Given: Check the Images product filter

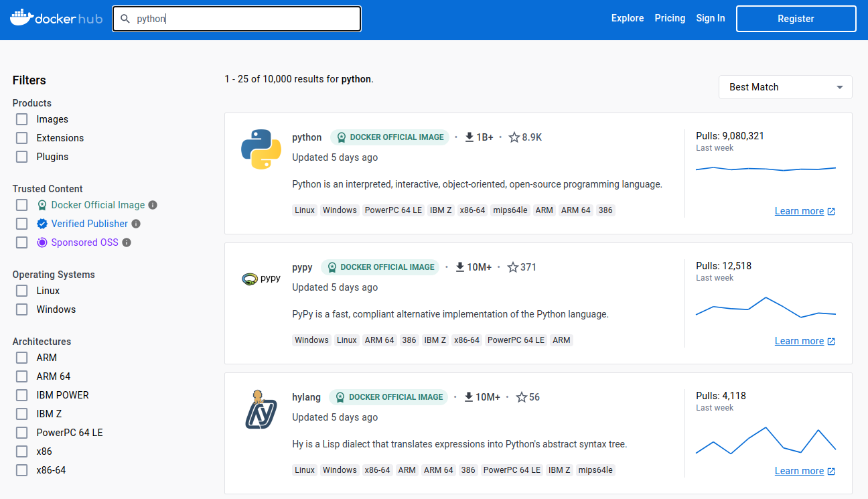Looking at the screenshot, I should click(22, 119).
